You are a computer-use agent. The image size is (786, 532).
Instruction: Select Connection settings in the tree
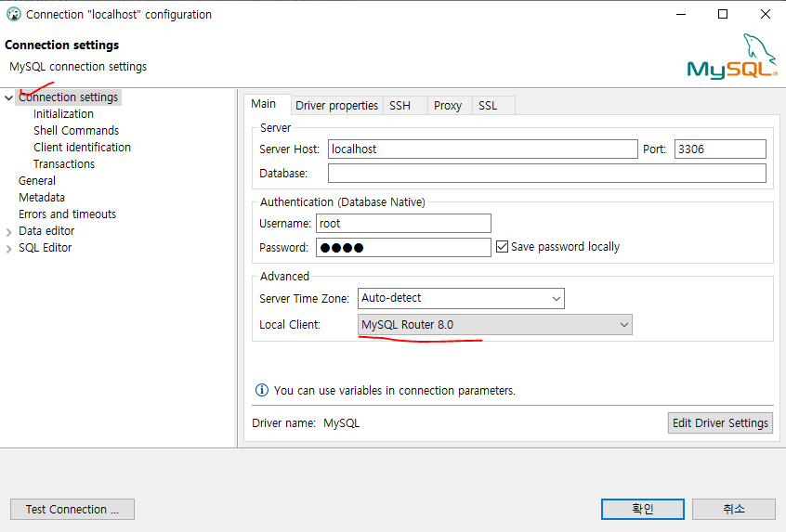click(x=68, y=97)
